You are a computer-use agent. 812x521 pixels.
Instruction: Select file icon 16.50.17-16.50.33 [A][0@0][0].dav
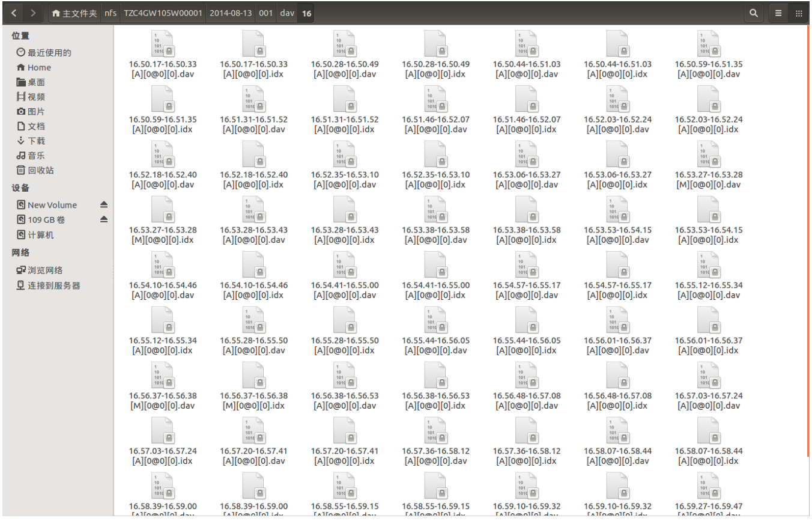[x=162, y=44]
